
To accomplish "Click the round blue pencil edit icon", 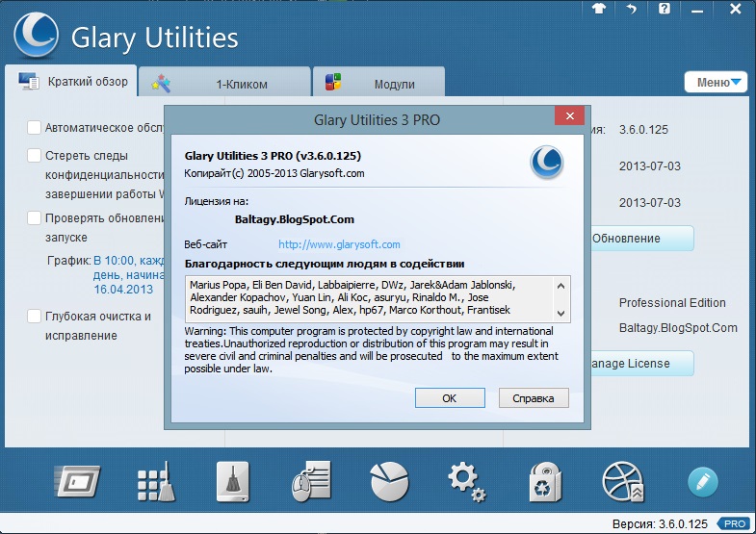I will (x=702, y=481).
